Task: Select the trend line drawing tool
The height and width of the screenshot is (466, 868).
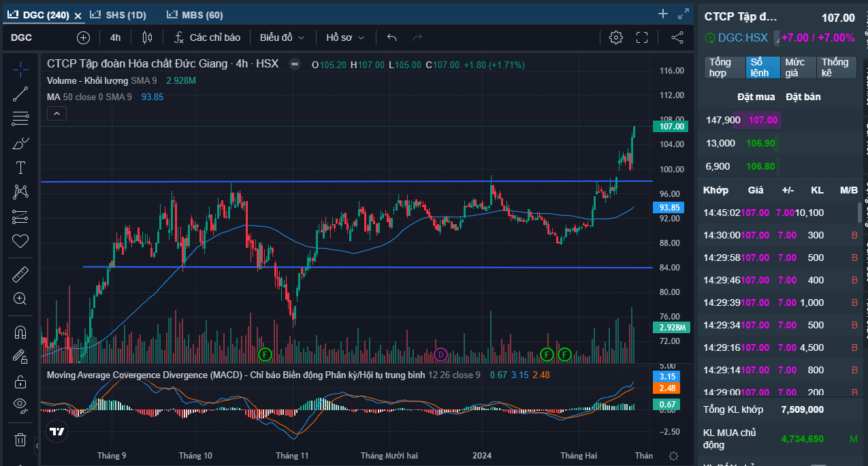Action: click(20, 94)
